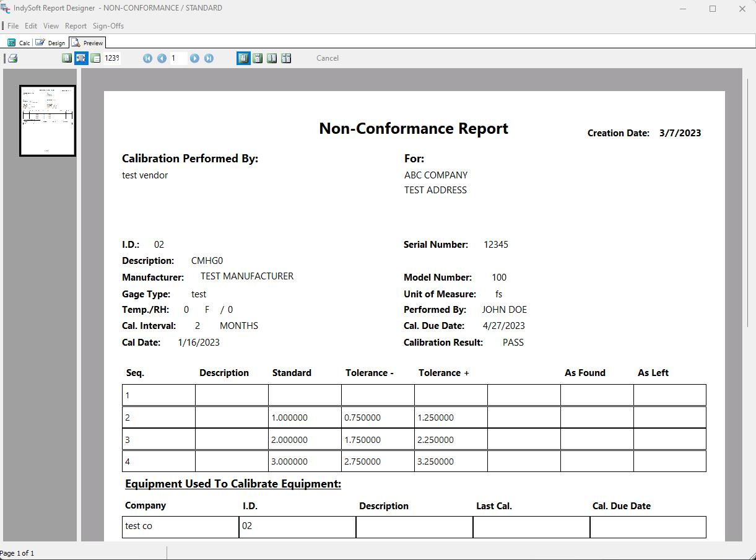Select the page 1 thumbnail
The width and height of the screenshot is (756, 560).
pyautogui.click(x=48, y=121)
